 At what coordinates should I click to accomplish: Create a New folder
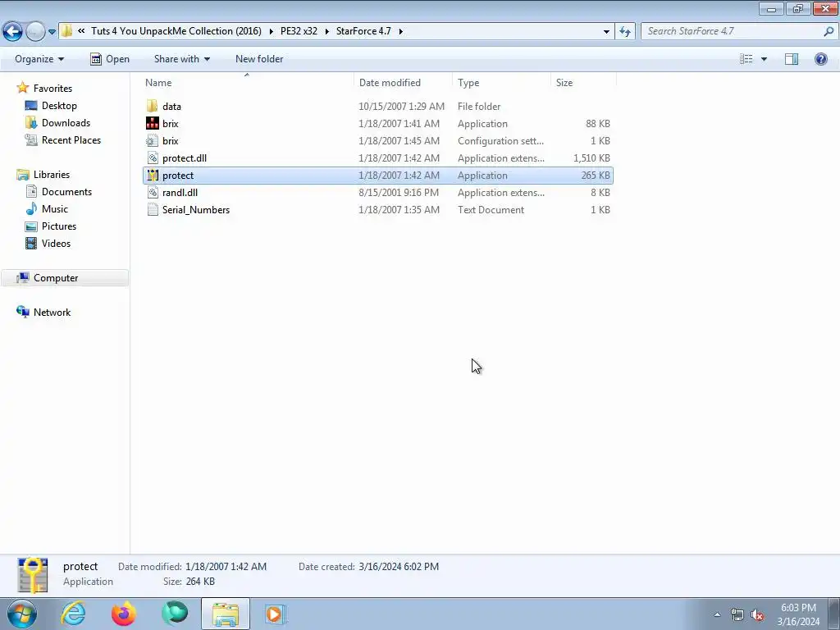point(259,59)
